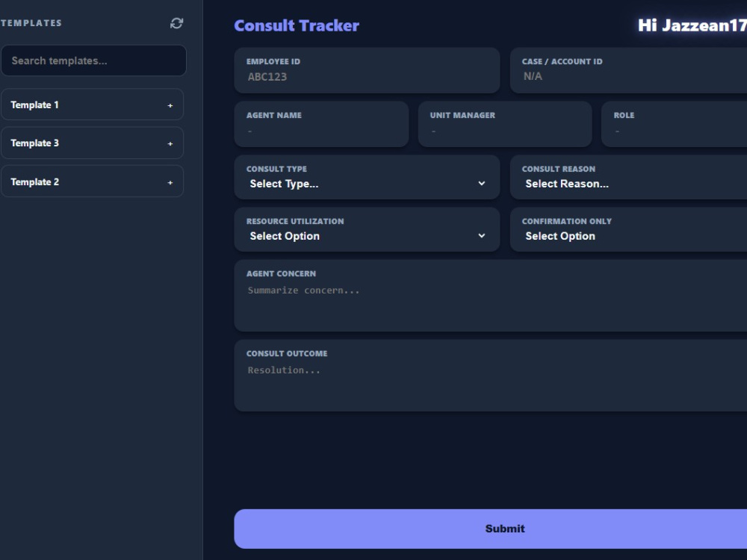Click the Role field

point(674,124)
